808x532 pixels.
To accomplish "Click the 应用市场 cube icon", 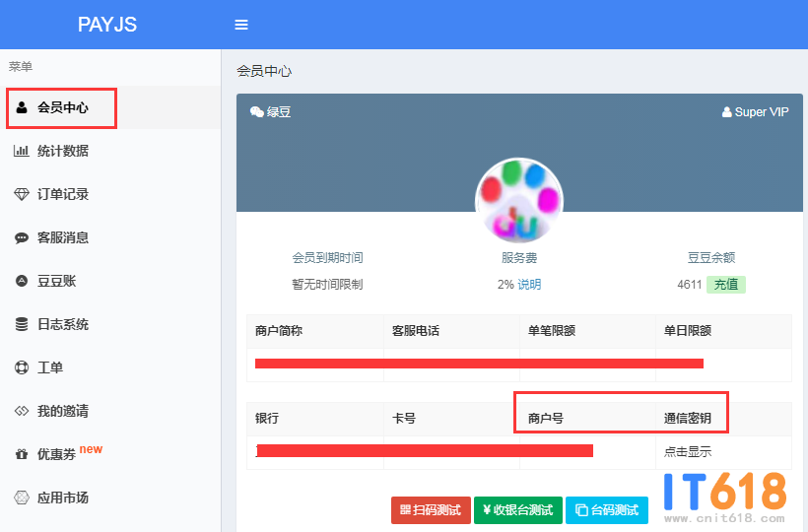I will pos(22,498).
